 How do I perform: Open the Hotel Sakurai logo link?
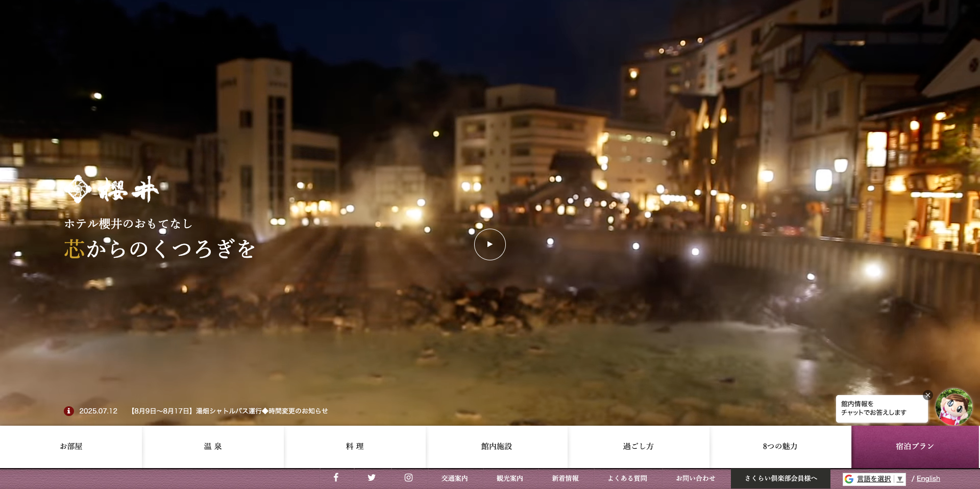tap(112, 189)
